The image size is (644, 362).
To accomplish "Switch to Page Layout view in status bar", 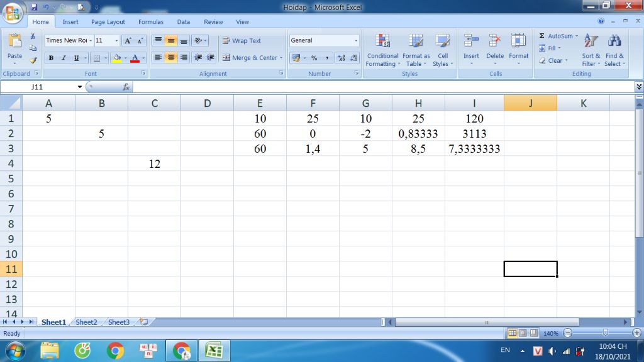I will click(x=523, y=333).
